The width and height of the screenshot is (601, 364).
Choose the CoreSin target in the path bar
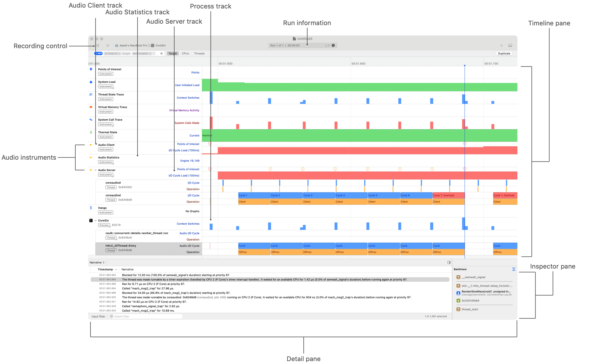click(158, 46)
